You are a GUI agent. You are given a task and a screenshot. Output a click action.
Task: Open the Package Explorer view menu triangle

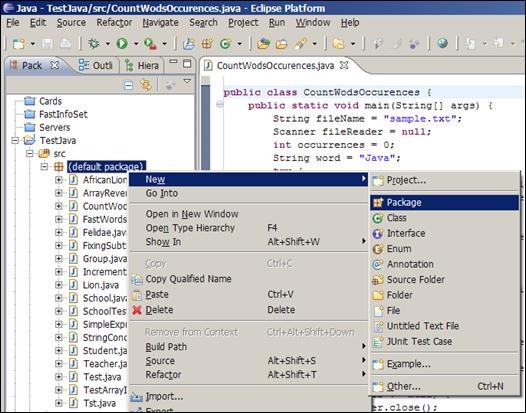[x=187, y=81]
